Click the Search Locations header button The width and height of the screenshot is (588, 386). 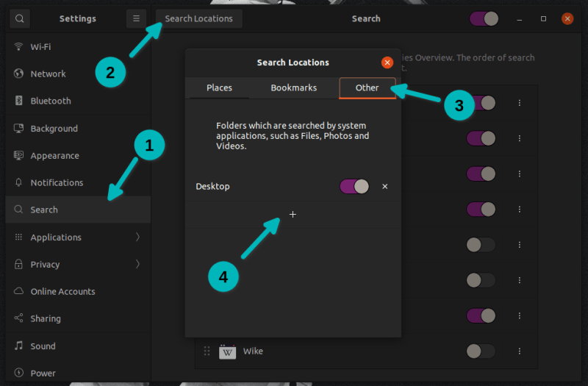point(198,18)
